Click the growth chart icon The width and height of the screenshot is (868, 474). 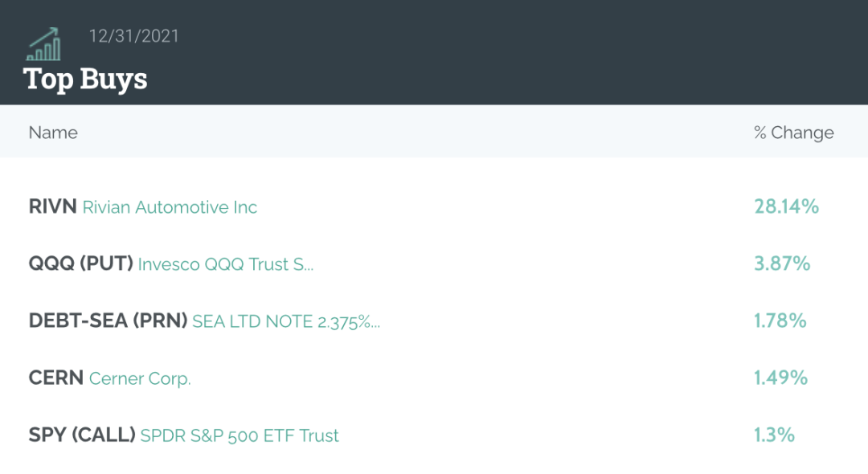(43, 45)
